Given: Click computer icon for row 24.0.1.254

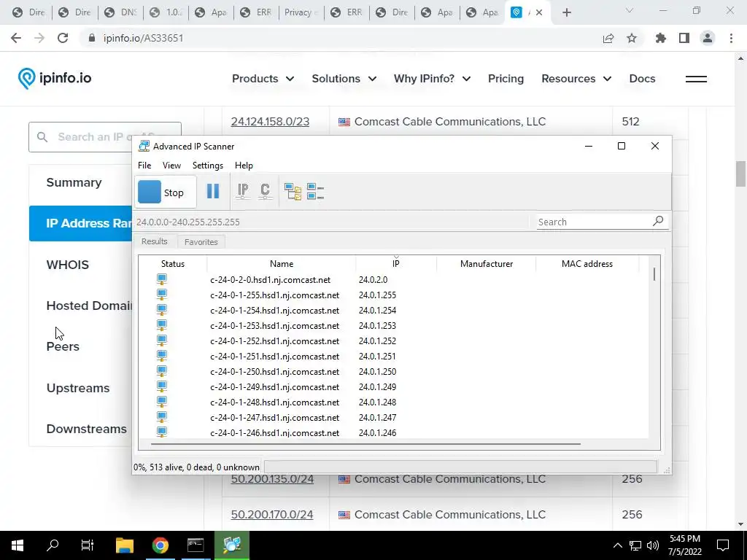Looking at the screenshot, I should click(162, 310).
